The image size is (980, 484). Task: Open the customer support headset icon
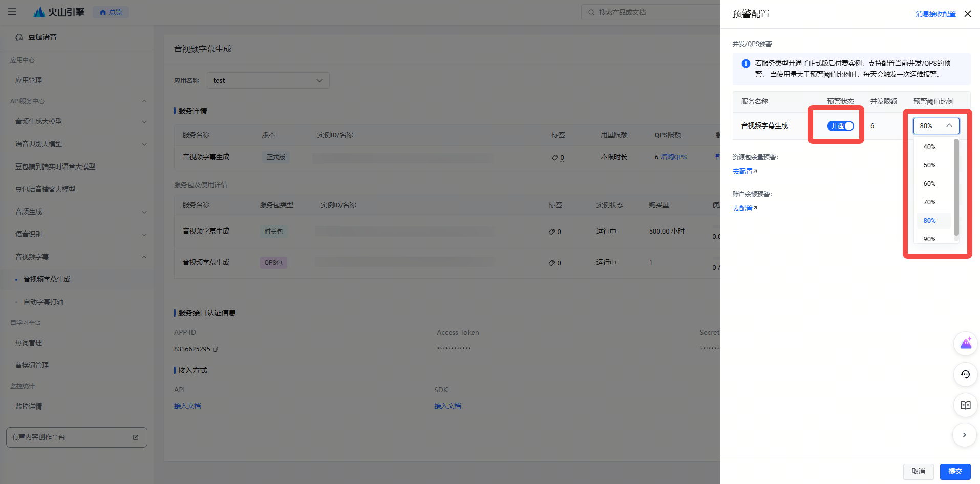click(966, 374)
